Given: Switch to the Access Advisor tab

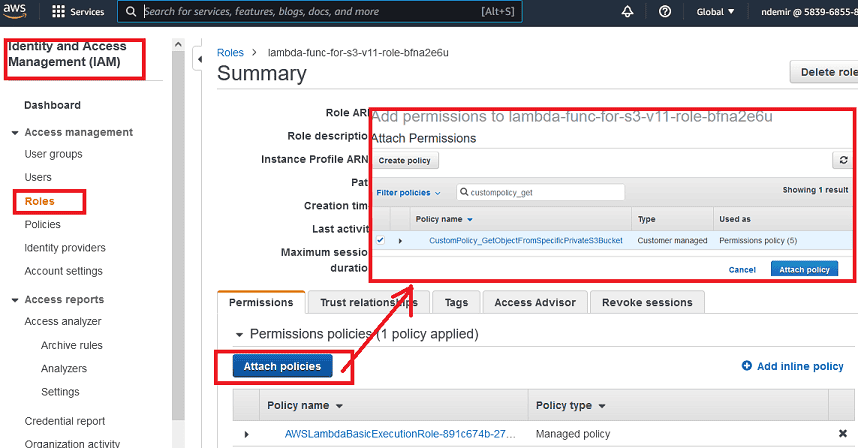Looking at the screenshot, I should tap(534, 302).
